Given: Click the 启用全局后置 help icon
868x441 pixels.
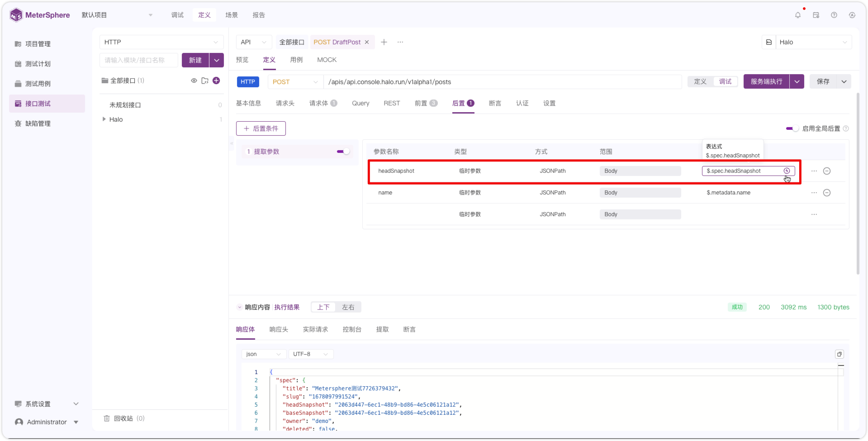Looking at the screenshot, I should tap(846, 128).
